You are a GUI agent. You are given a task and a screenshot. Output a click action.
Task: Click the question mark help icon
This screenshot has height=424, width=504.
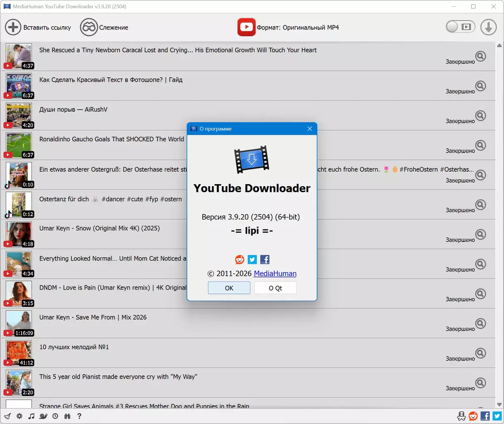tap(79, 416)
